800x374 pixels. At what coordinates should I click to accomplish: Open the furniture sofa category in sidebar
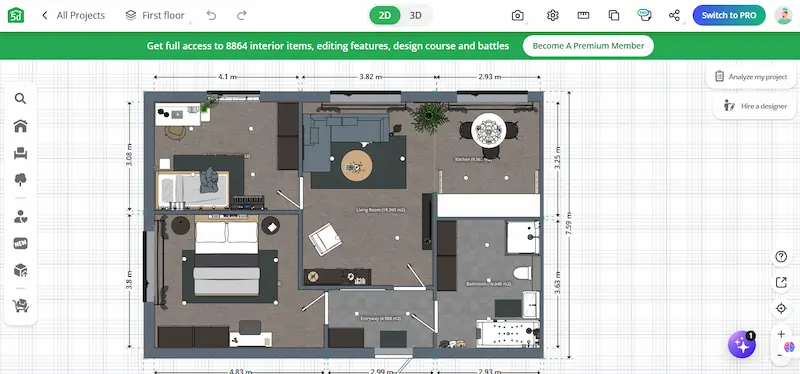(20, 153)
